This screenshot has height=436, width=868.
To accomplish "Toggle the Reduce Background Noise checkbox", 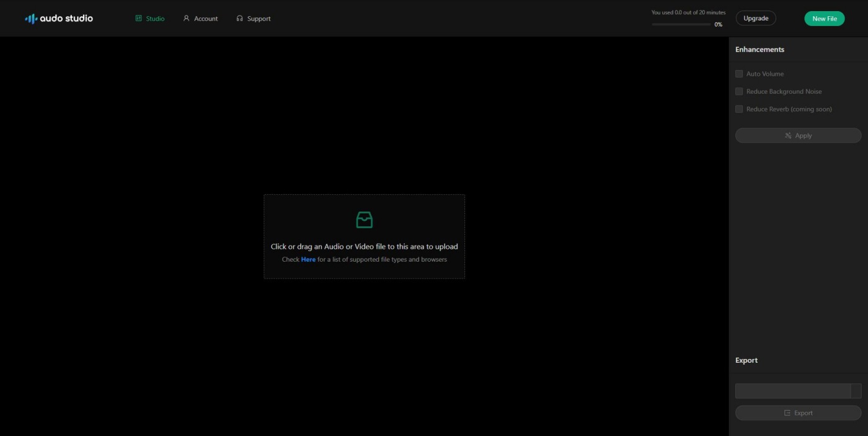I will point(739,92).
